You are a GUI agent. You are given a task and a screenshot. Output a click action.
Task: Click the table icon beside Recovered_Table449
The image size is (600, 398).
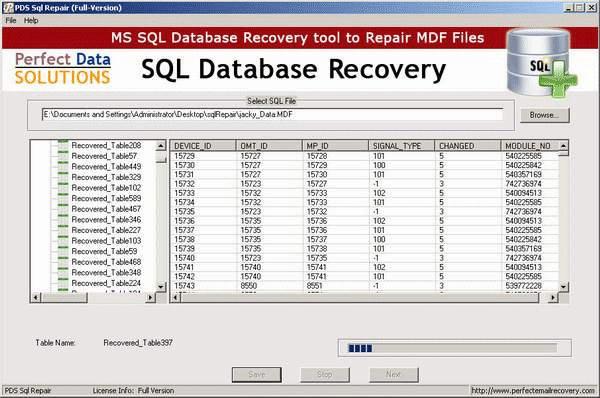pos(63,165)
